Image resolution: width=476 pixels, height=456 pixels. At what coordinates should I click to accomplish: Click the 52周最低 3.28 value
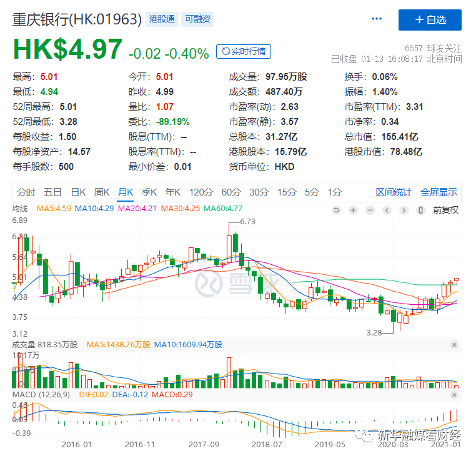click(x=69, y=122)
